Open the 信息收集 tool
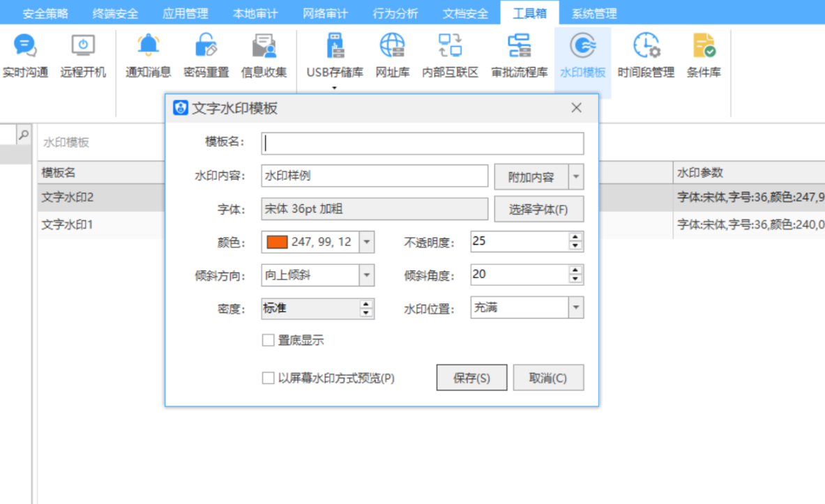Image resolution: width=825 pixels, height=504 pixels. click(264, 56)
